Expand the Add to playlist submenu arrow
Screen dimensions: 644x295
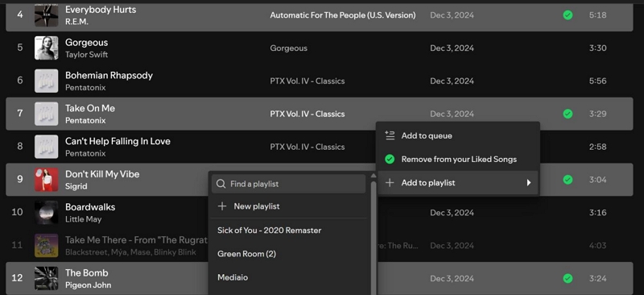click(529, 183)
